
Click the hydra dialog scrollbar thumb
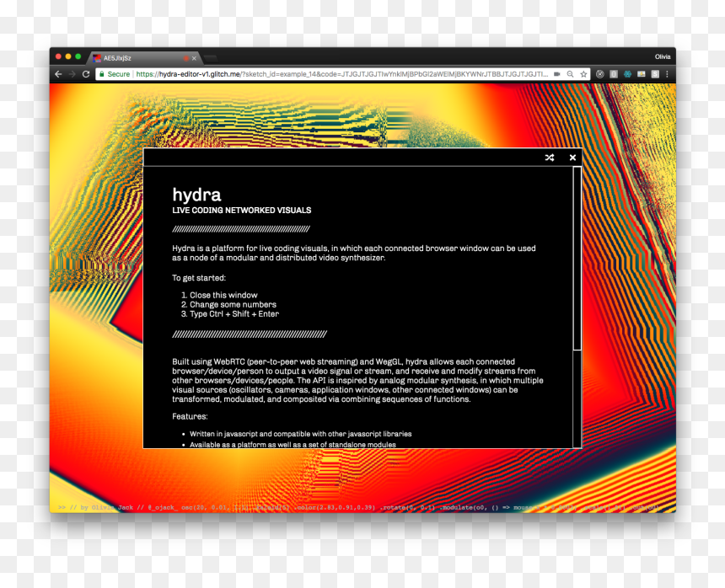pyautogui.click(x=577, y=259)
